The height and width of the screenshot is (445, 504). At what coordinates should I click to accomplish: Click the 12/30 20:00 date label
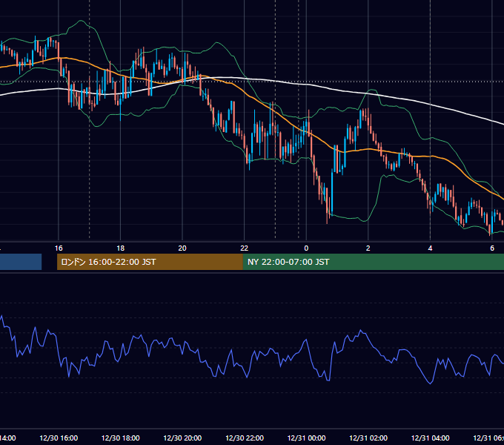(x=182, y=438)
